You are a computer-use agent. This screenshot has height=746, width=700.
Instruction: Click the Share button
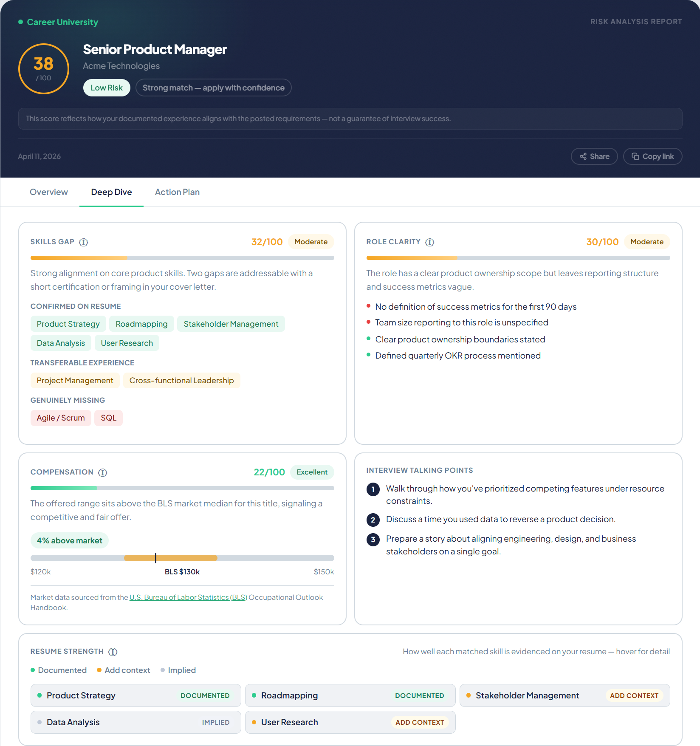point(594,156)
